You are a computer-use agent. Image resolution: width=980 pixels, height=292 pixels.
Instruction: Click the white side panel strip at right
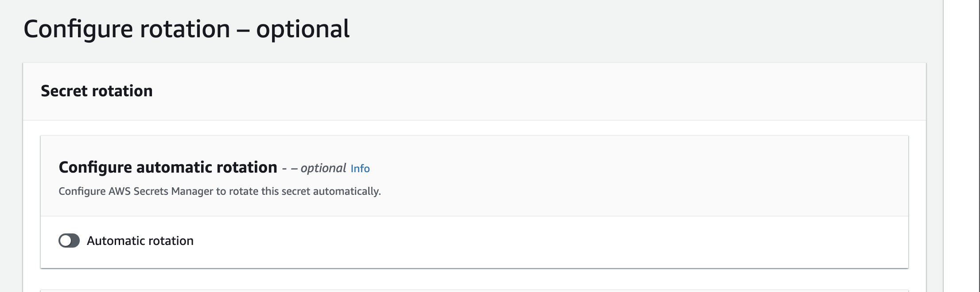(x=962, y=146)
